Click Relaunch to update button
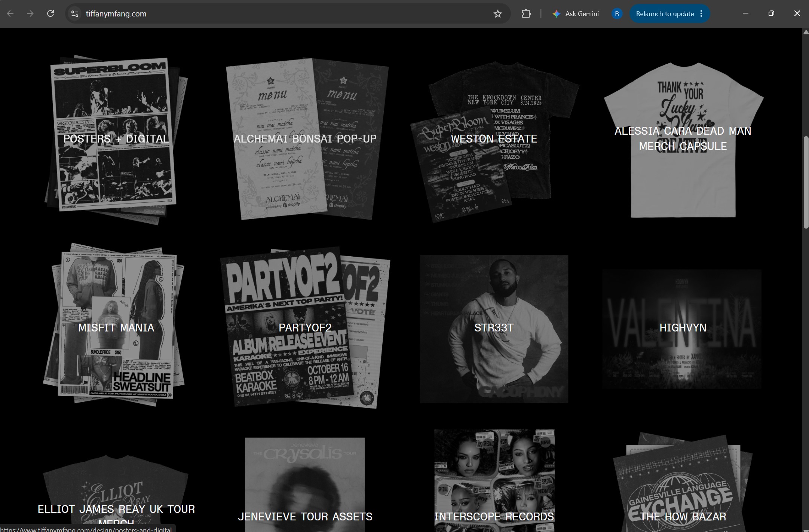809x532 pixels. [x=665, y=14]
